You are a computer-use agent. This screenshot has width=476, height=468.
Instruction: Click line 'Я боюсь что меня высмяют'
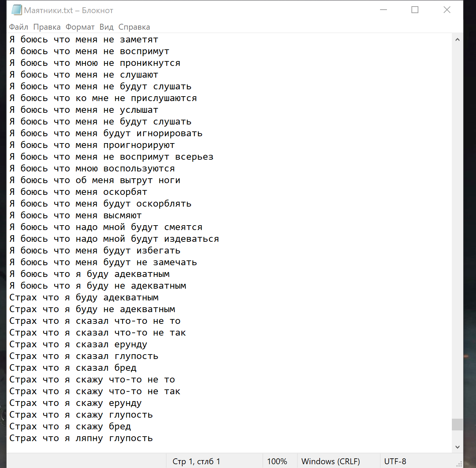point(76,216)
